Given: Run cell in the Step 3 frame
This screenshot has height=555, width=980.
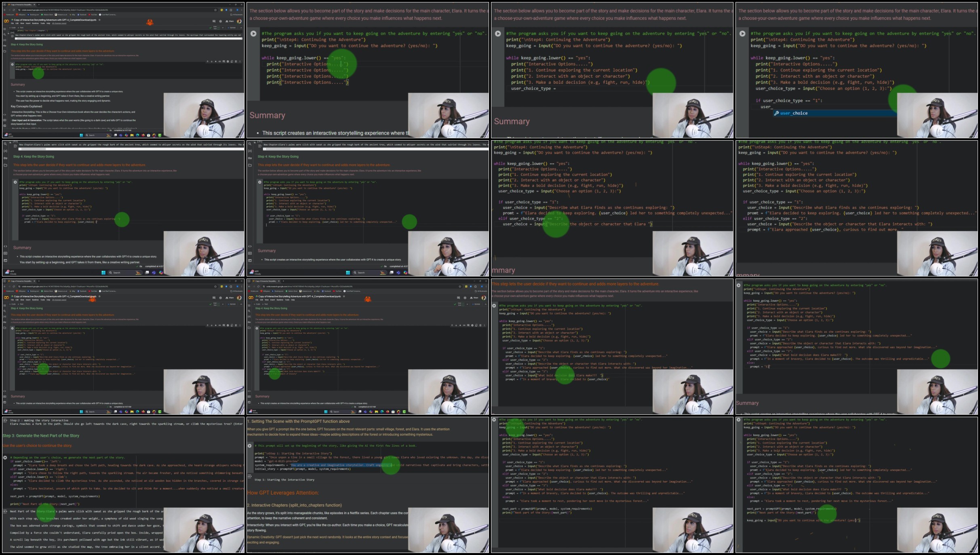Looking at the screenshot, I should tap(5, 458).
